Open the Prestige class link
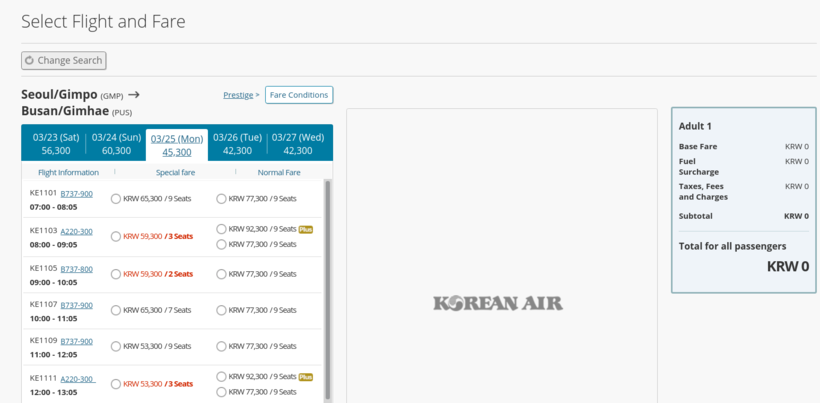The height and width of the screenshot is (403, 820). [x=238, y=95]
